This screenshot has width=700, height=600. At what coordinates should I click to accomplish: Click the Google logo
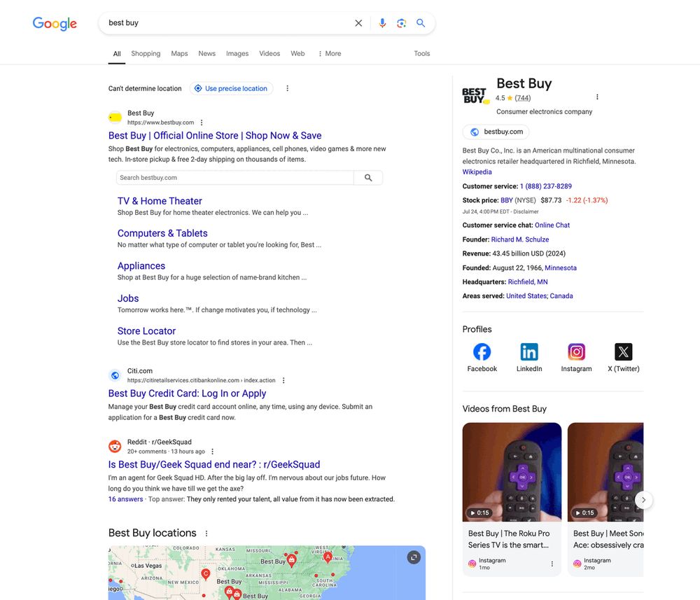pyautogui.click(x=55, y=23)
